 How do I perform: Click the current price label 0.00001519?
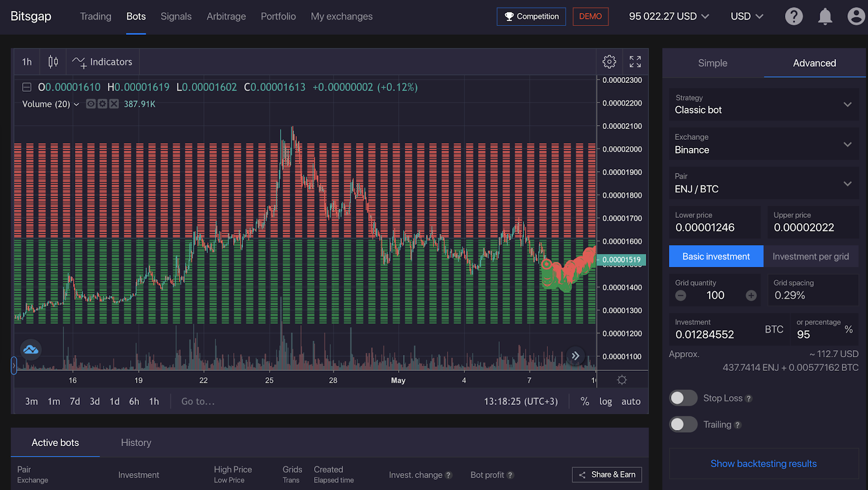[622, 260]
